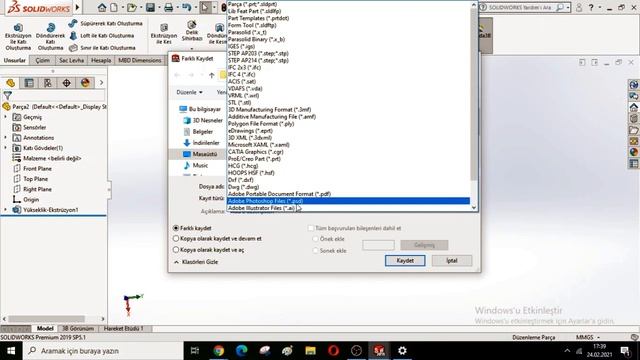Click Ekstrüzyon ile Katı Oluşturma tool
Viewport: 640px width, 360px height.
coord(18,36)
